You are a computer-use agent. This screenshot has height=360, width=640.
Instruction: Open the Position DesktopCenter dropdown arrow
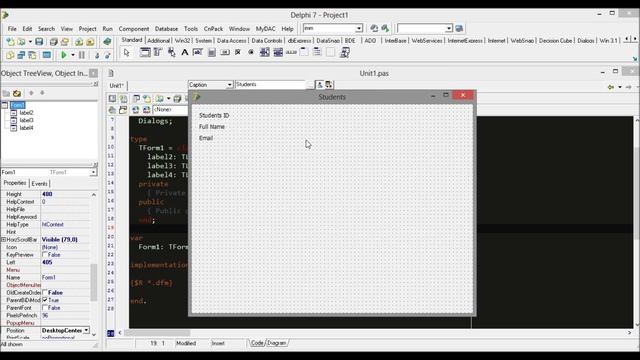[x=87, y=330]
